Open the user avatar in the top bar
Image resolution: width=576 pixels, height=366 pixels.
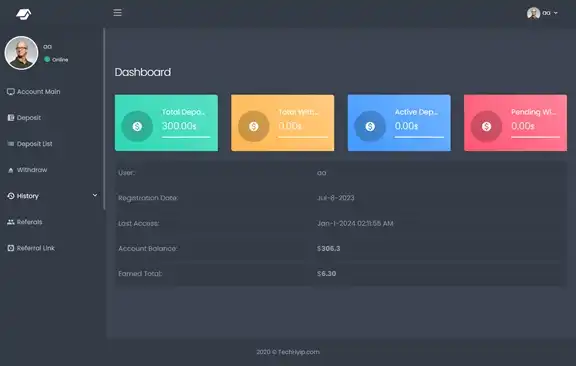coord(533,13)
